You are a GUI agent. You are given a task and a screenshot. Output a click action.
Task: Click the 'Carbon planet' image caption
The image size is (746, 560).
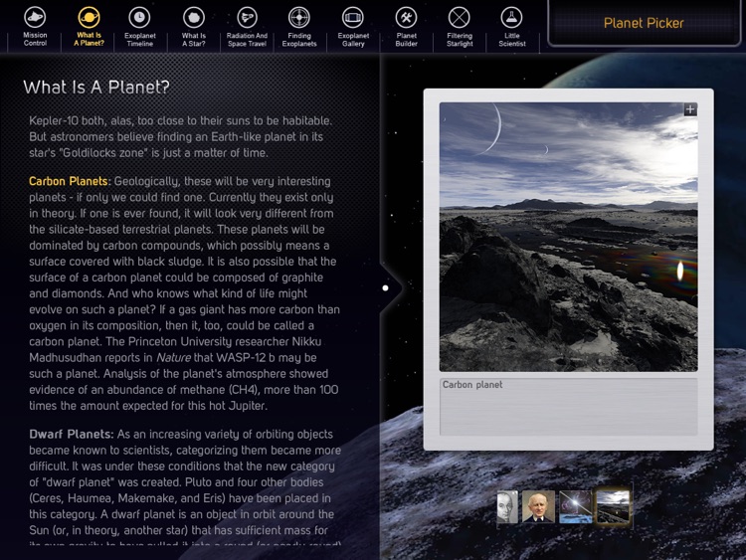click(472, 384)
